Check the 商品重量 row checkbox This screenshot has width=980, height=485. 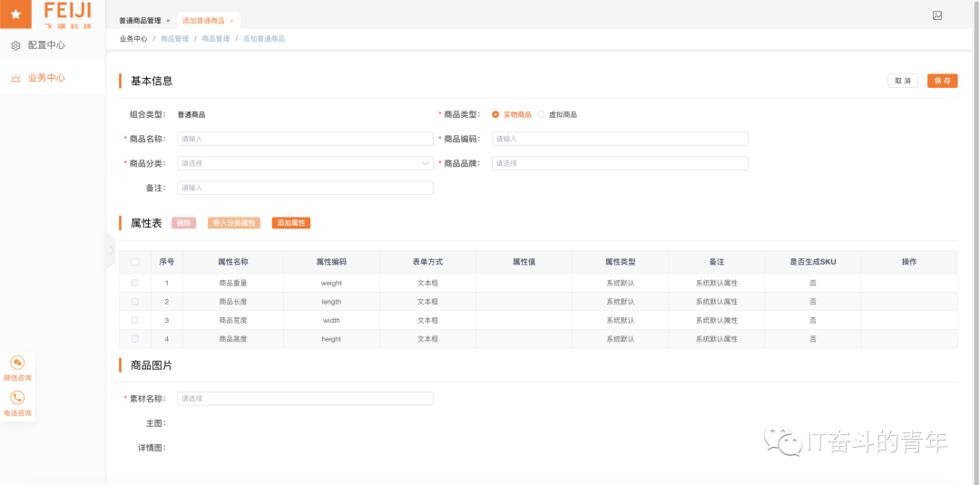[134, 283]
